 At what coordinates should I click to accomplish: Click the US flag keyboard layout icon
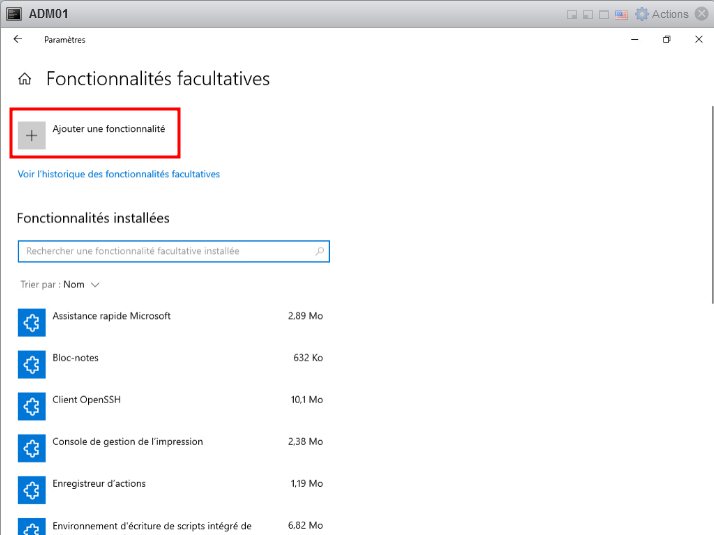tap(621, 14)
